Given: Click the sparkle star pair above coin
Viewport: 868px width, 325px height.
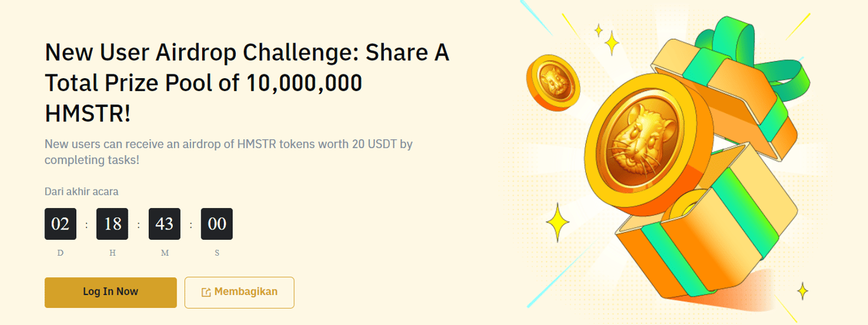Looking at the screenshot, I should pos(607,39).
